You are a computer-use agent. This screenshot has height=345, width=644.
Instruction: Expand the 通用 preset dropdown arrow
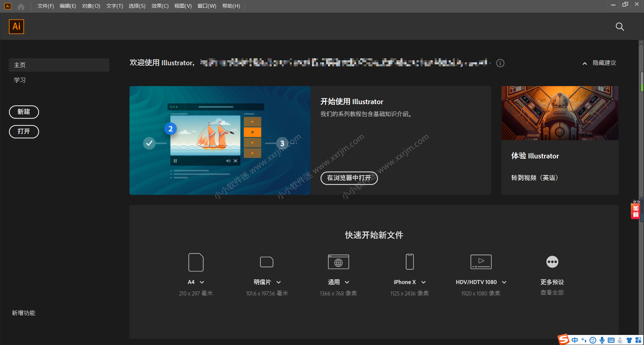347,282
